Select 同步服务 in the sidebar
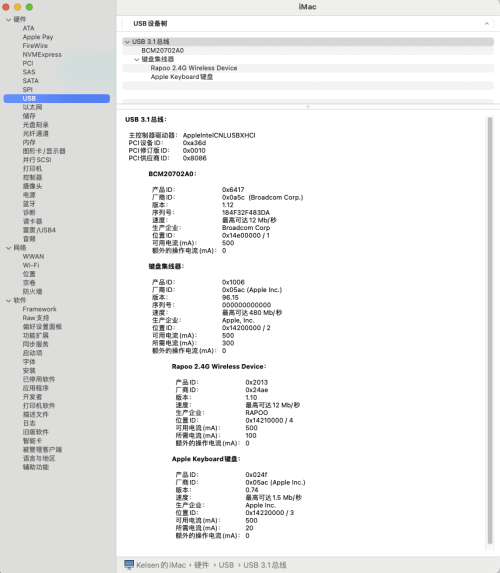The width and height of the screenshot is (500, 573). [x=35, y=345]
